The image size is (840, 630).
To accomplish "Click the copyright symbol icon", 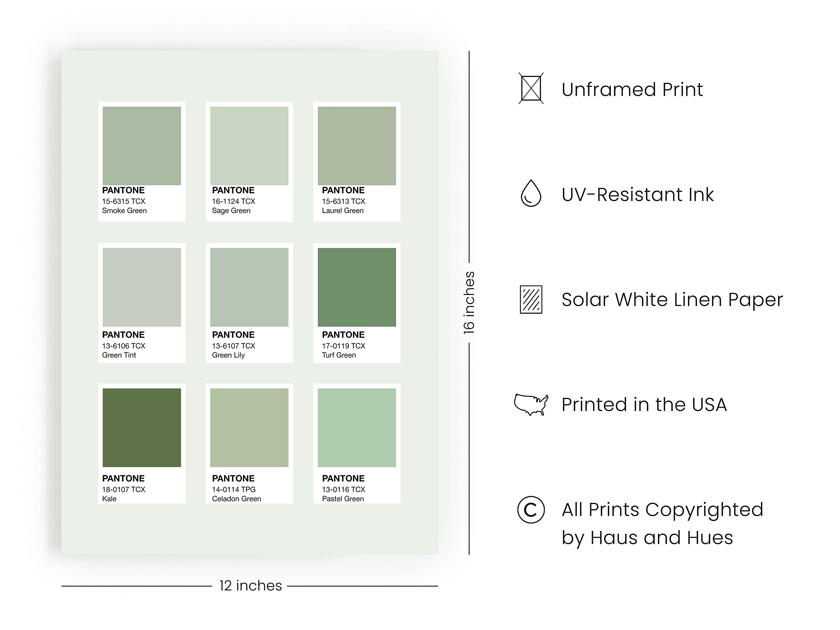I will click(x=531, y=510).
